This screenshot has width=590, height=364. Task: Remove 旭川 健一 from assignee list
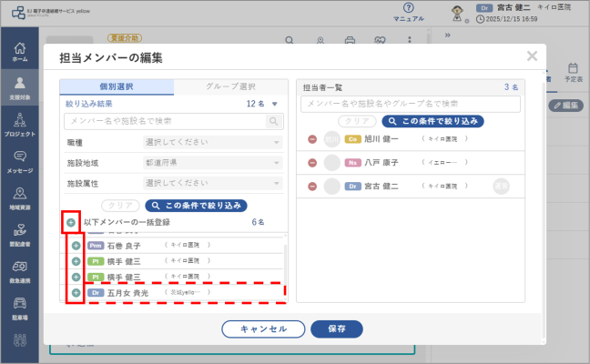(312, 139)
